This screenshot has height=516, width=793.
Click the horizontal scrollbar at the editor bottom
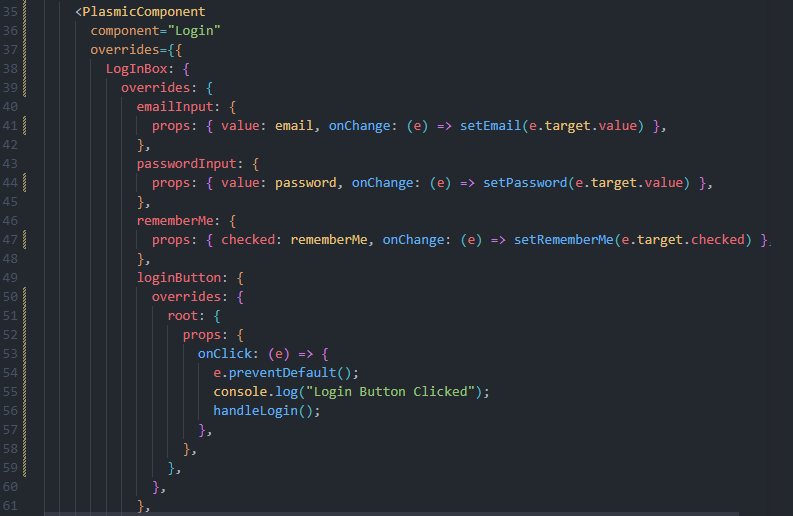(400, 512)
